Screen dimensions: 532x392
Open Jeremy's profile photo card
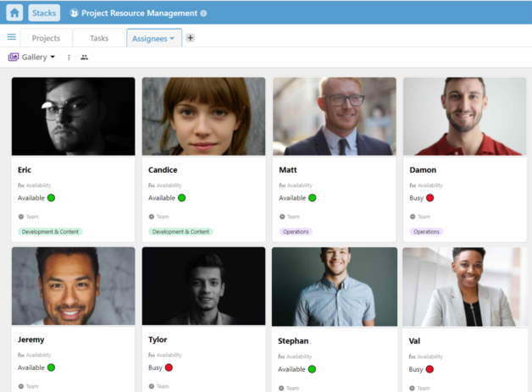73,286
